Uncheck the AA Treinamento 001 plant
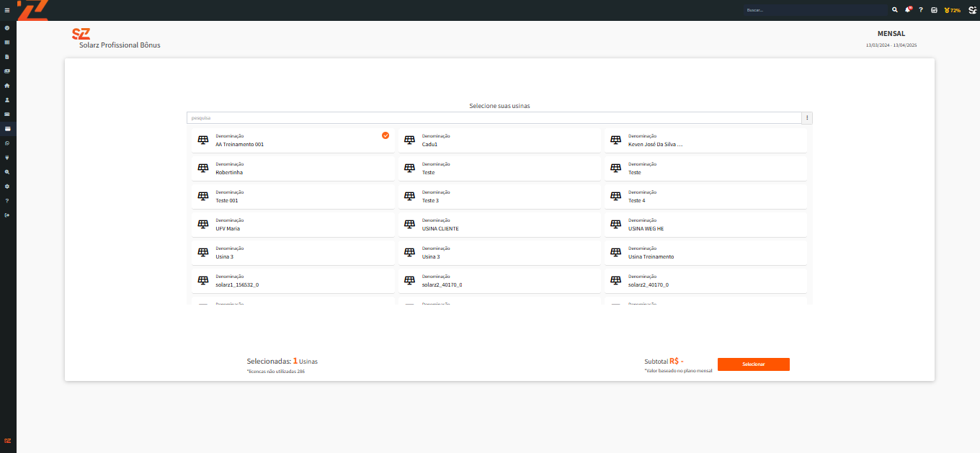The width and height of the screenshot is (980, 453). tap(386, 135)
